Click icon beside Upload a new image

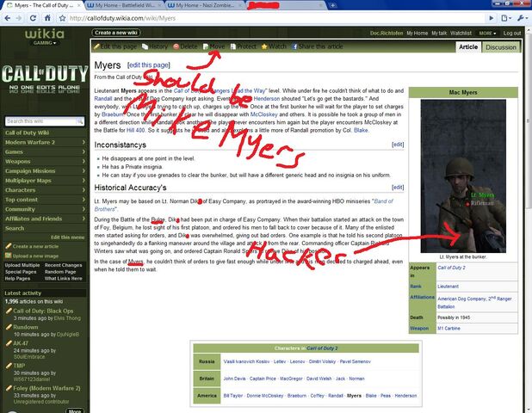(x=8, y=256)
